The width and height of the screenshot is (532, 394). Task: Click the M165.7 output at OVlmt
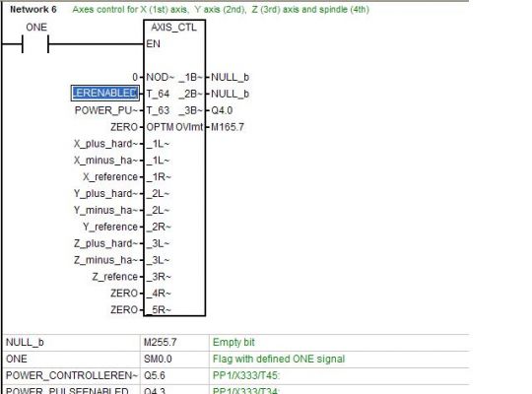pyautogui.click(x=228, y=127)
